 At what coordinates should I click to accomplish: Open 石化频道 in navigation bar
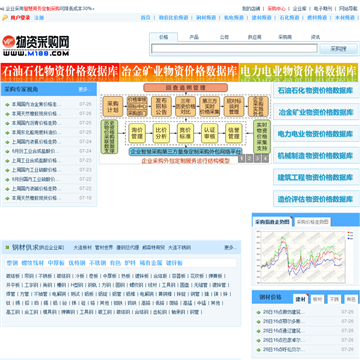289,18
